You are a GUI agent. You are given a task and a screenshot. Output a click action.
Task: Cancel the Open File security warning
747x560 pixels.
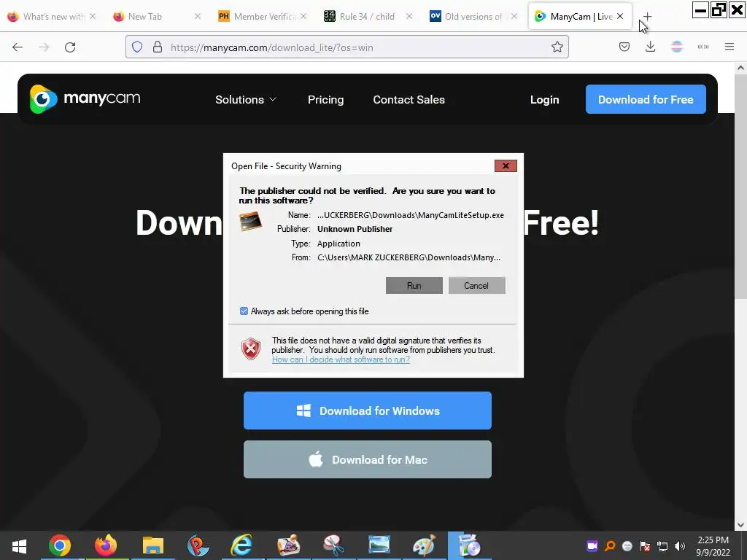(x=476, y=285)
